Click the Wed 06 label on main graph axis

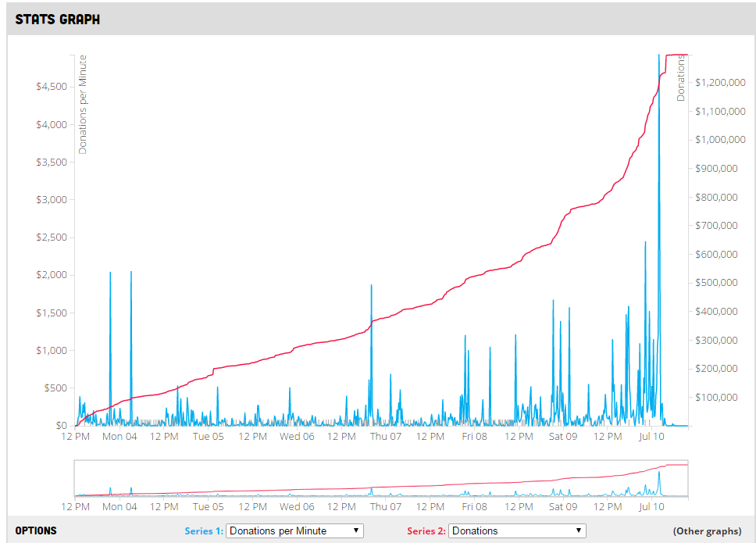tap(297, 437)
